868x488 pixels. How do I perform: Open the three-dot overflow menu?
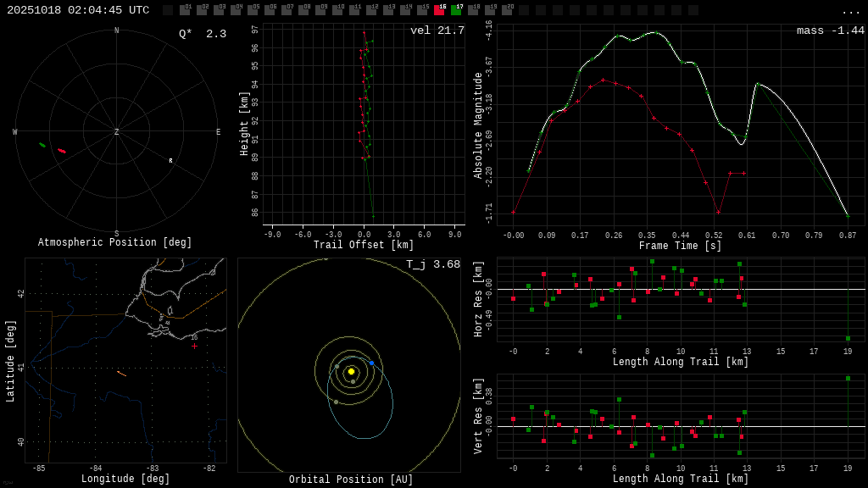(850, 11)
